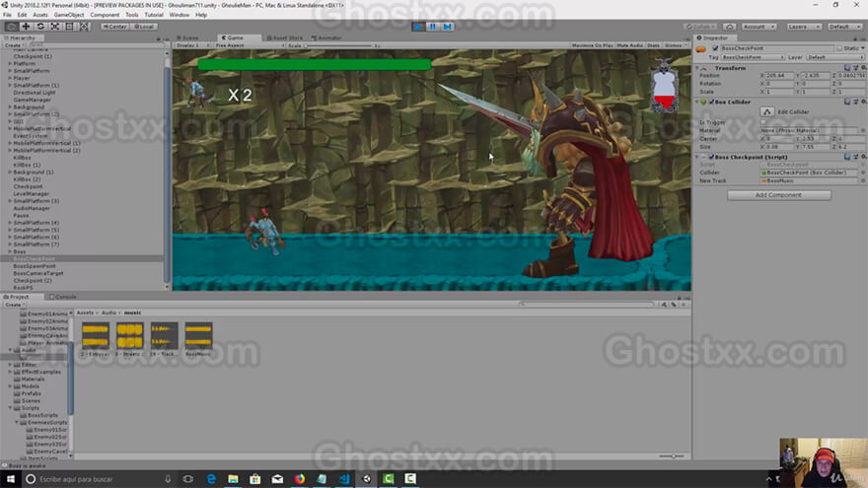Open the Box Collider settings gear
Viewport: 868px width, 488px height.
tap(863, 102)
